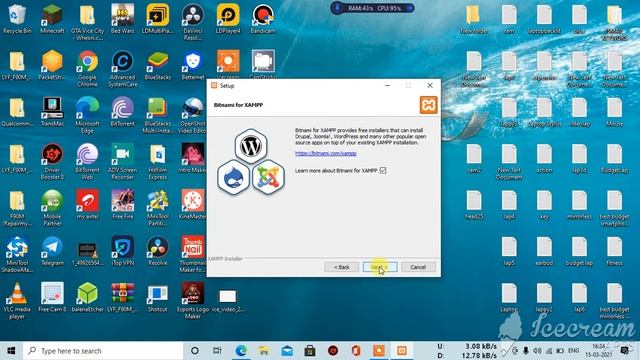
Task: Select the Advanced SystemCare shortcut
Action: tap(122, 69)
